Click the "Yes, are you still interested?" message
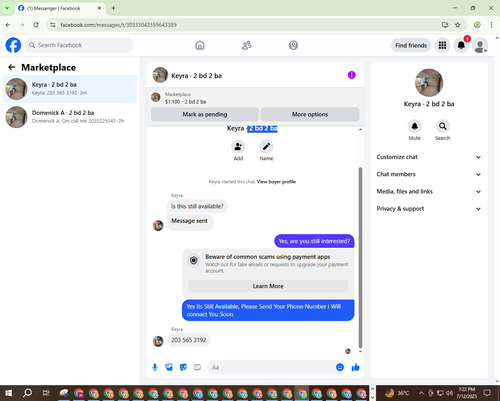 (x=314, y=241)
